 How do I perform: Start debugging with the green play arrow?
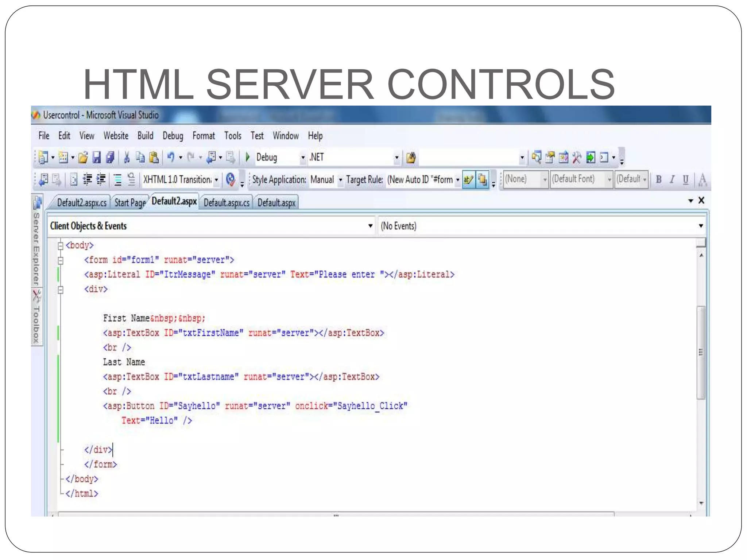coord(248,157)
